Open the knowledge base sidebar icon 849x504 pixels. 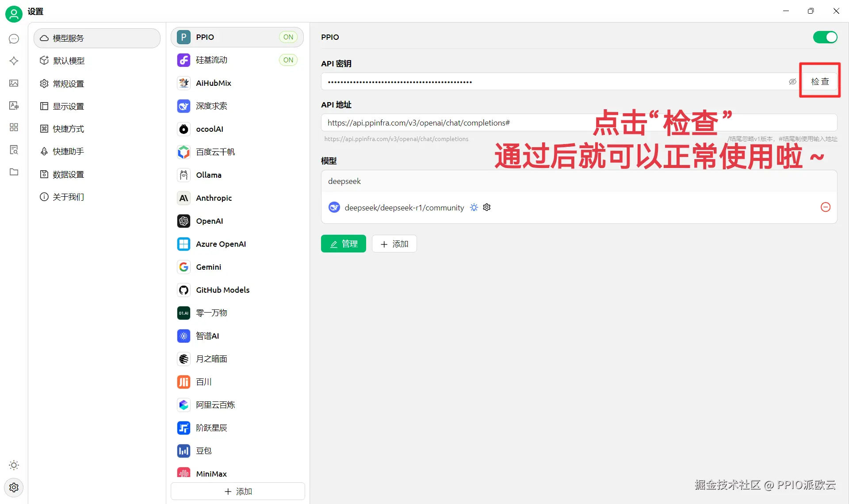[x=14, y=149]
